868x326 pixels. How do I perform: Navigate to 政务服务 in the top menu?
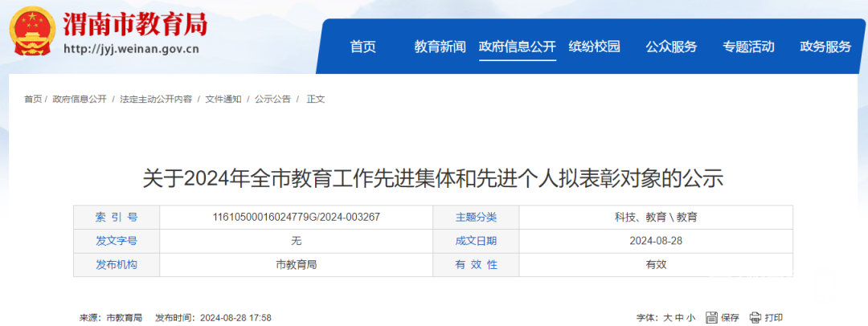[x=825, y=47]
